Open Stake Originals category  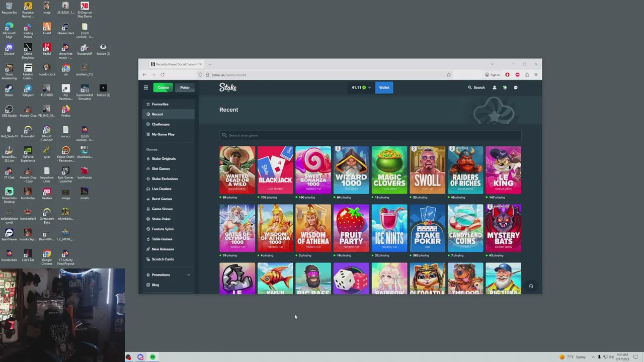tap(169, 158)
